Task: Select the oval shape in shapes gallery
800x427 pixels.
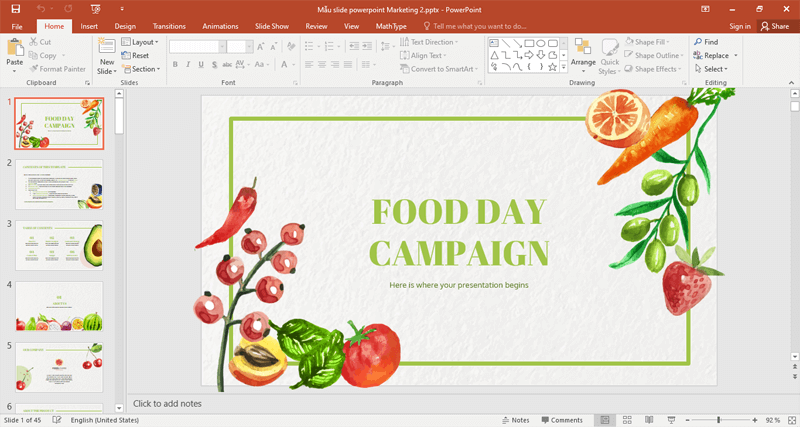Action: [541, 43]
